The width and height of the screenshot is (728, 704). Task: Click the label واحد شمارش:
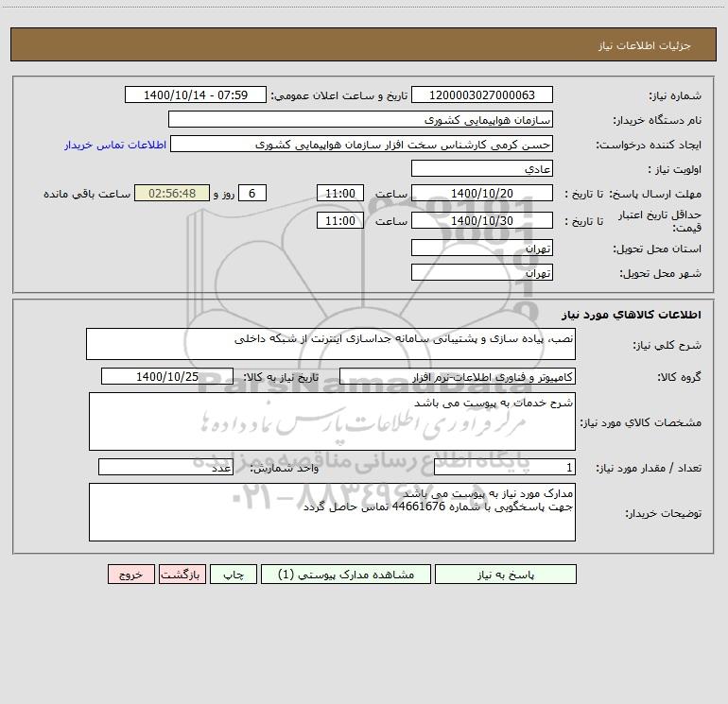(x=285, y=469)
